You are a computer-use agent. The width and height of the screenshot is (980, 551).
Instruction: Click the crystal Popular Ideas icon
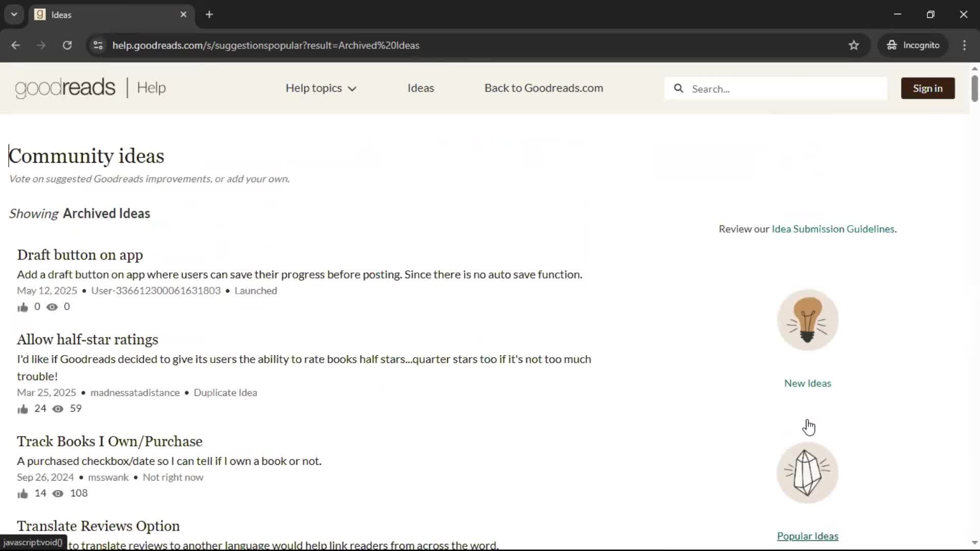[x=807, y=472]
